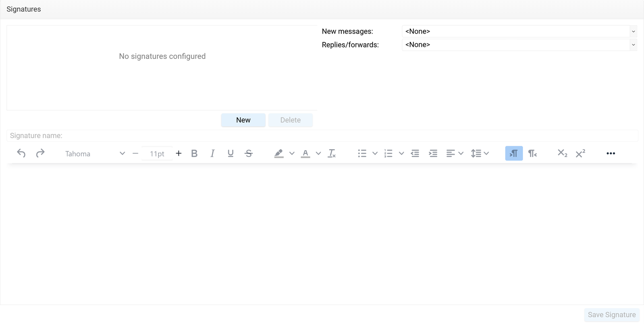Remove text formatting

tap(332, 153)
